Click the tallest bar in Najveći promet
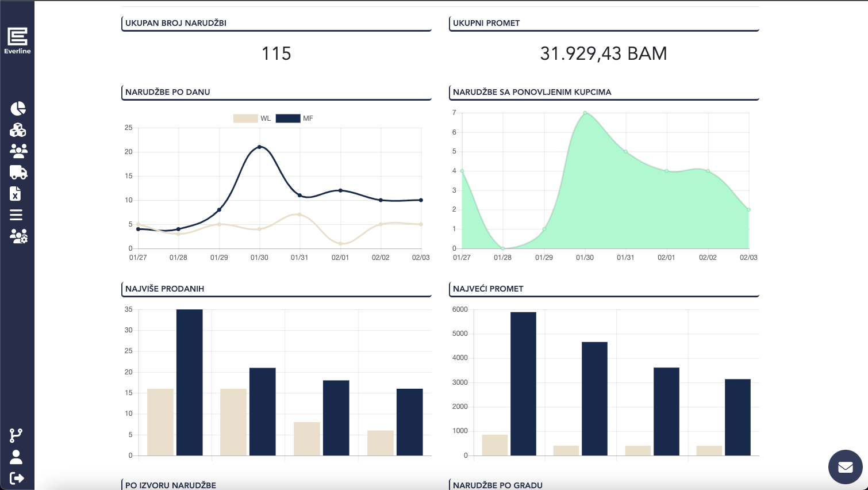This screenshot has width=868, height=490. [x=523, y=384]
